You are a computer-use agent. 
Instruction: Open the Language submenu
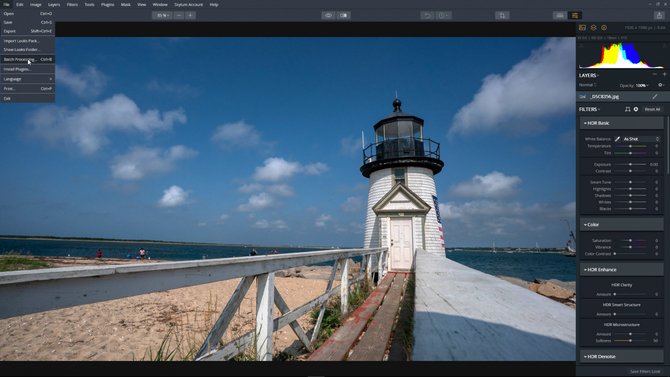pos(27,79)
